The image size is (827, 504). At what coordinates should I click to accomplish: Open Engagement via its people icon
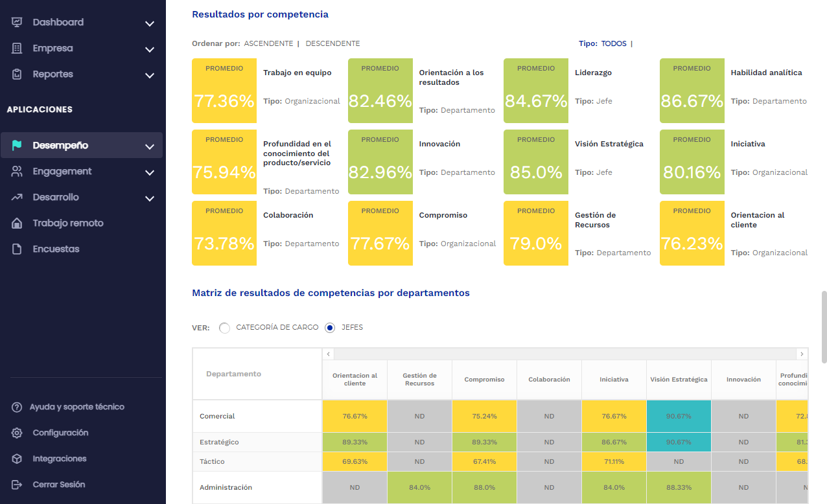[x=18, y=171]
